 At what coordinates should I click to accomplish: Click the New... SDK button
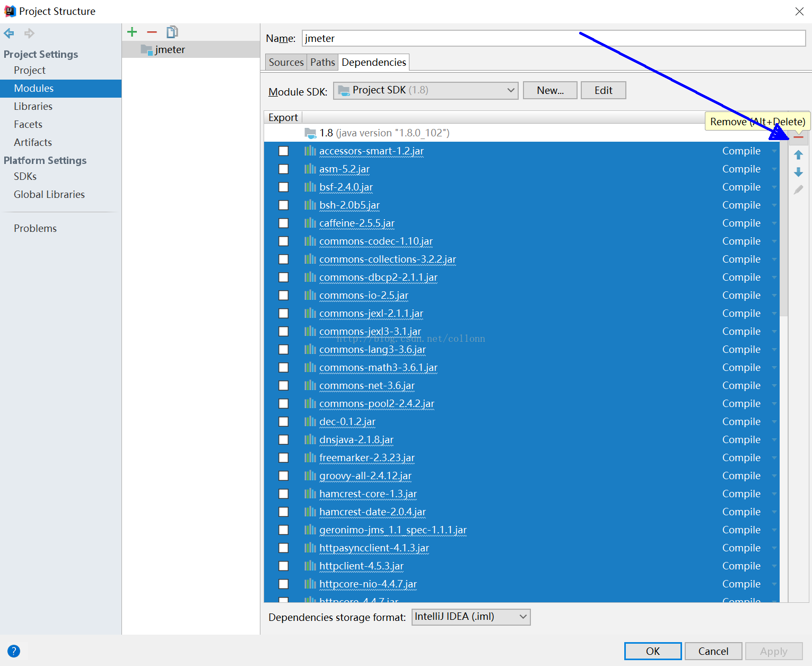[x=550, y=90]
